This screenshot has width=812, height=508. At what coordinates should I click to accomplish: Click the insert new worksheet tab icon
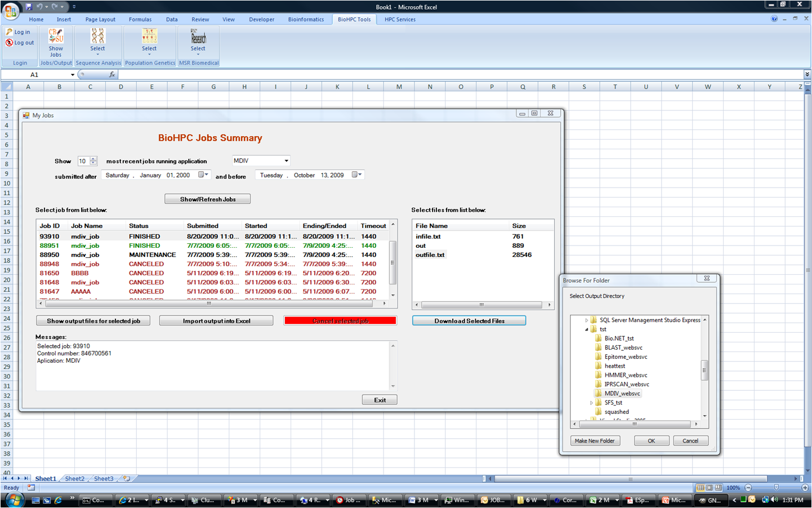click(127, 479)
